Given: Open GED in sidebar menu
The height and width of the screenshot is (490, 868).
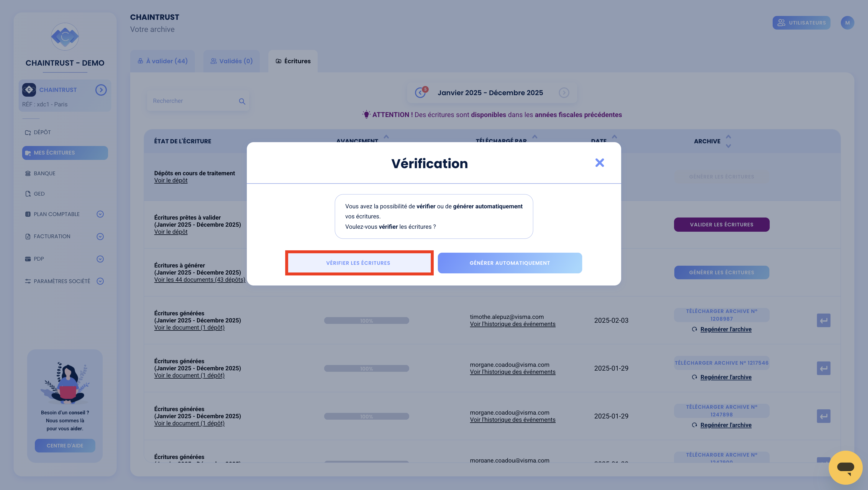Looking at the screenshot, I should click(65, 194).
